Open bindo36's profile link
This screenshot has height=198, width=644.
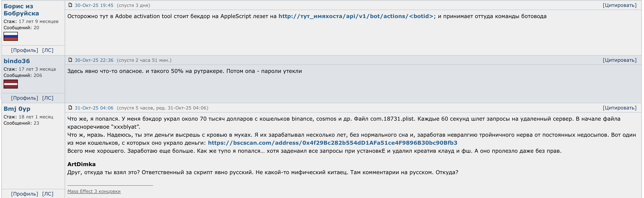(25, 98)
